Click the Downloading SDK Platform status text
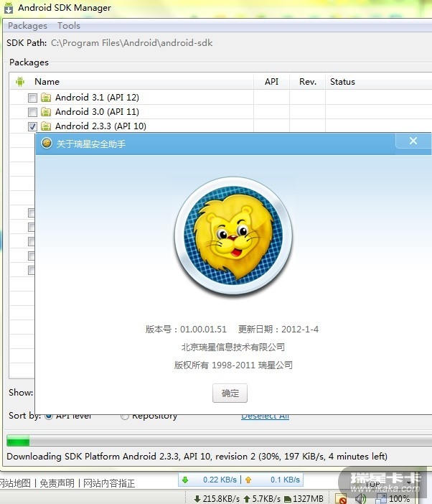The width and height of the screenshot is (432, 504). click(197, 457)
